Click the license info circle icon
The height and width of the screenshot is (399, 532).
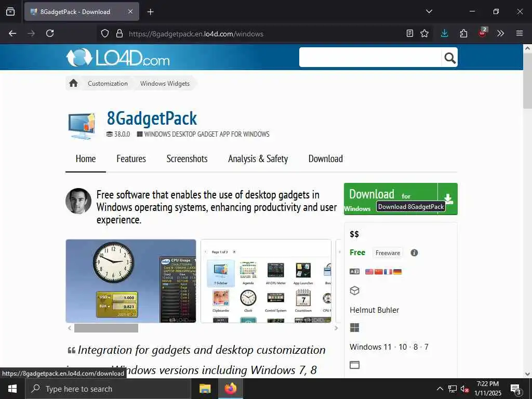tap(414, 253)
